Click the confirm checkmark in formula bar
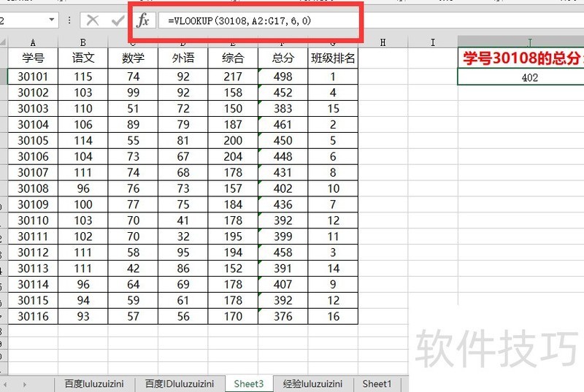Screen dimensions: 584x392 pyautogui.click(x=118, y=20)
